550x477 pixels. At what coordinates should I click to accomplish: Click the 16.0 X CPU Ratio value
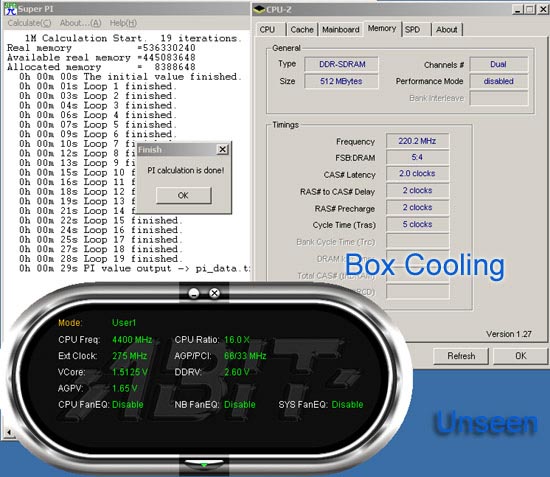click(237, 340)
